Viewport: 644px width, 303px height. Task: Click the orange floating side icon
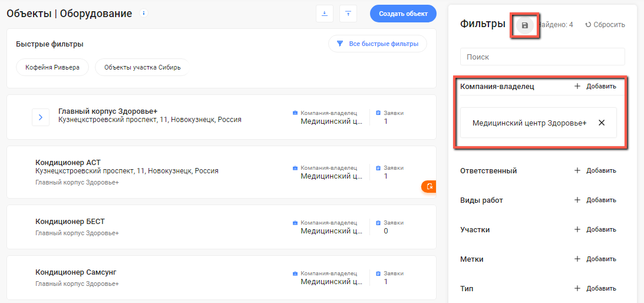coord(429,187)
